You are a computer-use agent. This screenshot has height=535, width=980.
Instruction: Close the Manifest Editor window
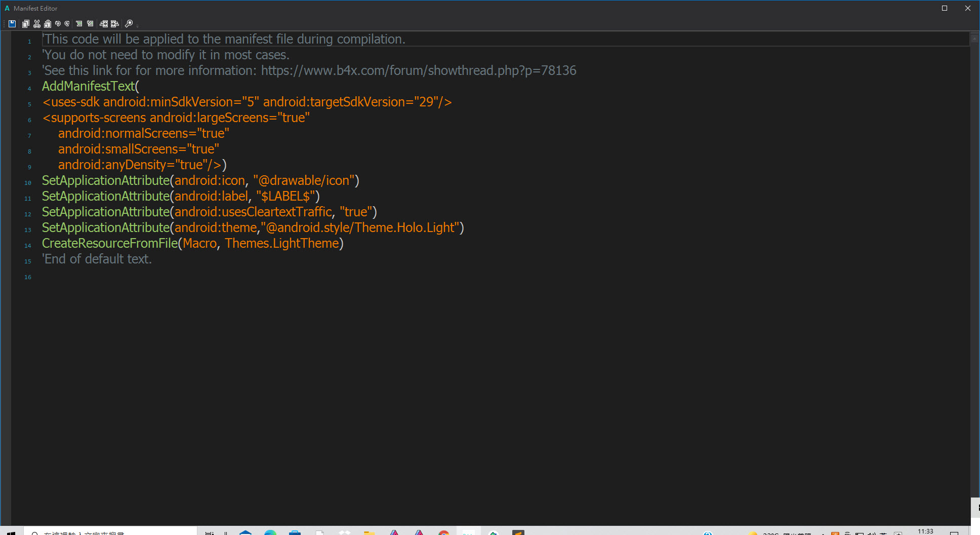pyautogui.click(x=968, y=8)
